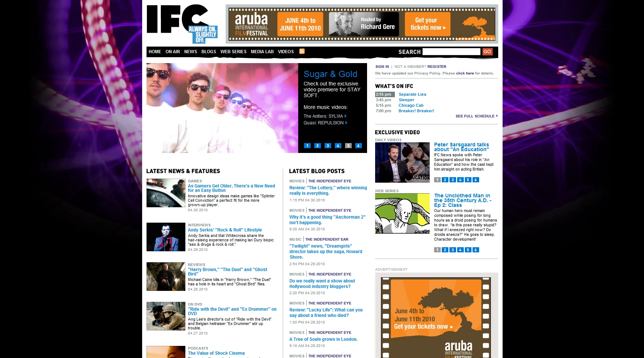The image size is (644, 358).
Task: Click the RSS feed icon
Action: pos(301,51)
